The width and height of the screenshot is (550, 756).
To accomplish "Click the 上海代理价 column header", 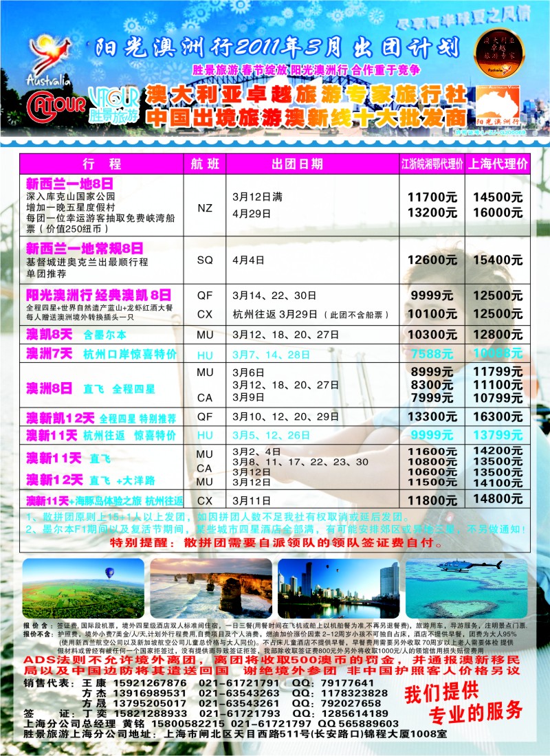I will [498, 164].
